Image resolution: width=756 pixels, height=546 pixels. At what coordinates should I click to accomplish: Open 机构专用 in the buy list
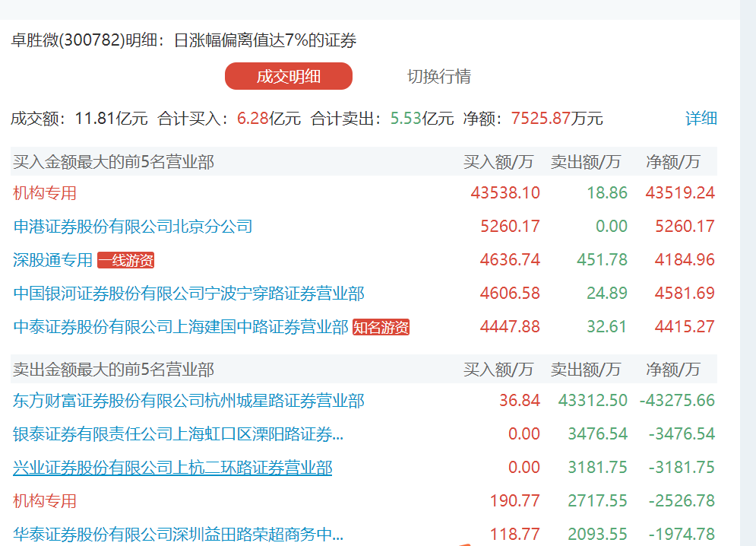tap(45, 193)
